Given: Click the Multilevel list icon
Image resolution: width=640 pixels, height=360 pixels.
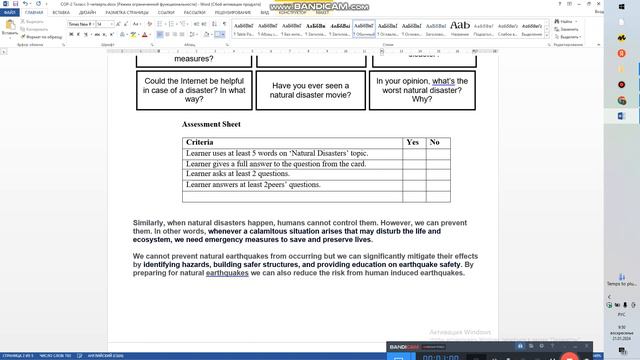Looking at the screenshot, I should pos(183,24).
